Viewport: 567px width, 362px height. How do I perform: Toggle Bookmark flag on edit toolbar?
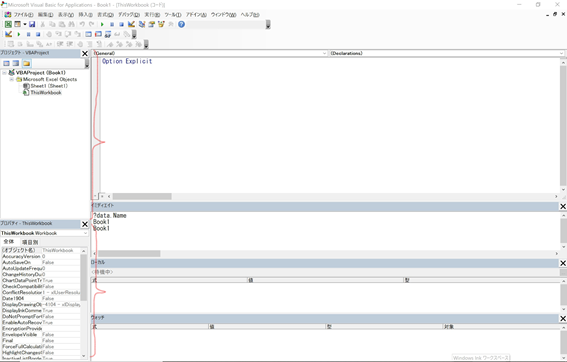pos(110,44)
